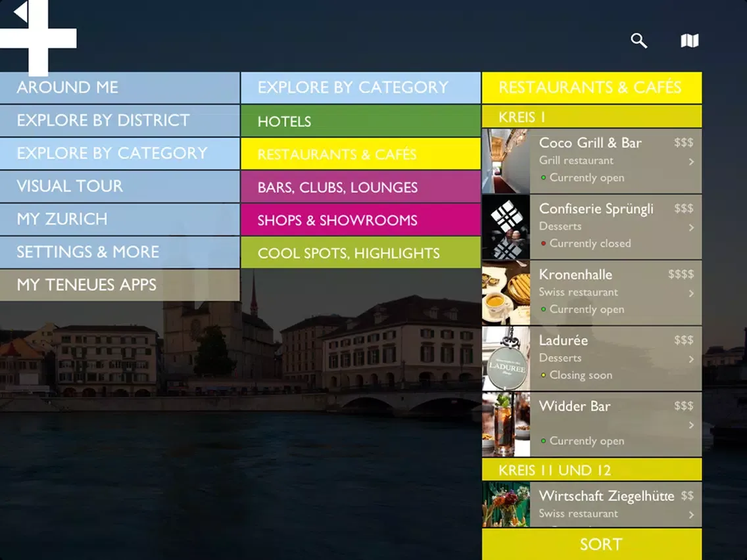This screenshot has height=560, width=747.
Task: Expand Coco Grill & Bar details chevron
Action: pos(691,162)
